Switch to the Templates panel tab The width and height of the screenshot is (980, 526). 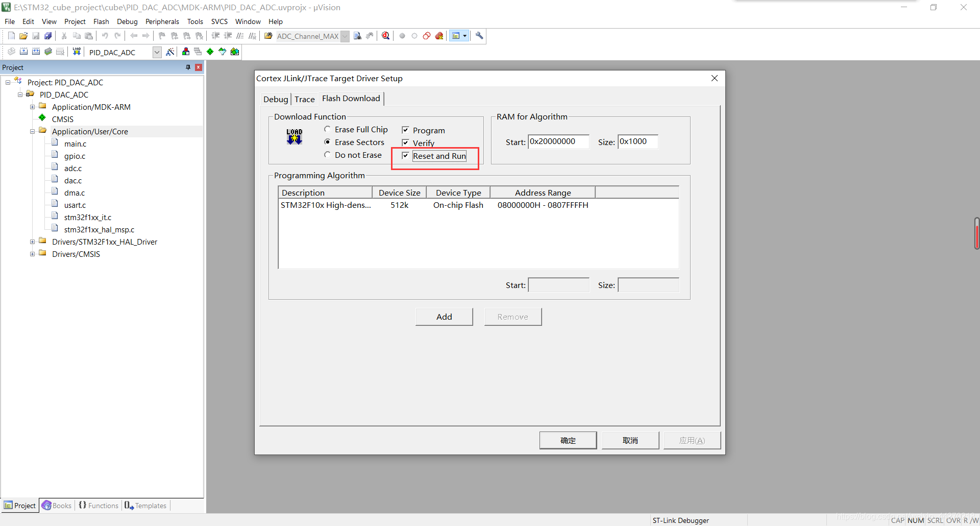[146, 506]
